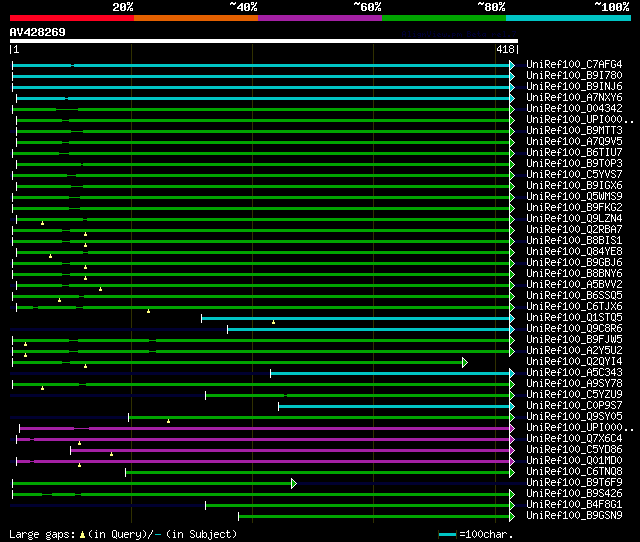Select the UniRef100_Q2RBA7 label
The height and width of the screenshot is (542, 640).
point(574,230)
